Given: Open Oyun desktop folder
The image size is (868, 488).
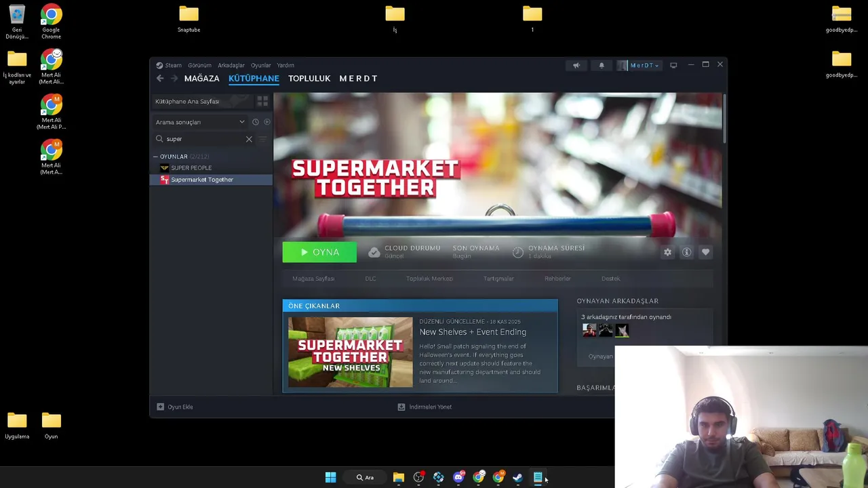Looking at the screenshot, I should 51,426.
